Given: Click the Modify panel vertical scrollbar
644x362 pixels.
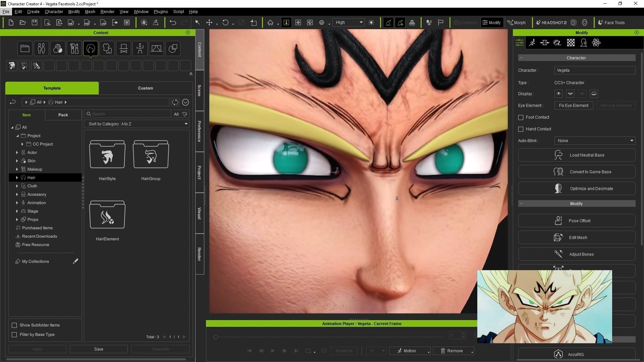Looking at the screenshot, I should (x=642, y=149).
